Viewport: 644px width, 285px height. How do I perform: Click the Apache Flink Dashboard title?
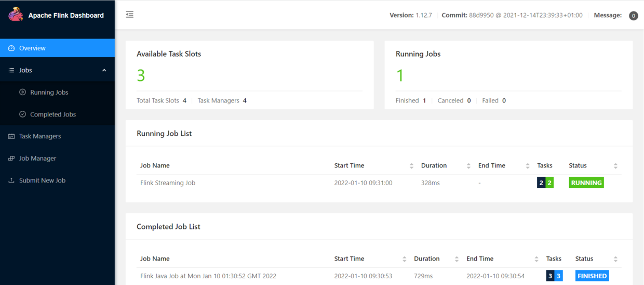click(x=66, y=15)
